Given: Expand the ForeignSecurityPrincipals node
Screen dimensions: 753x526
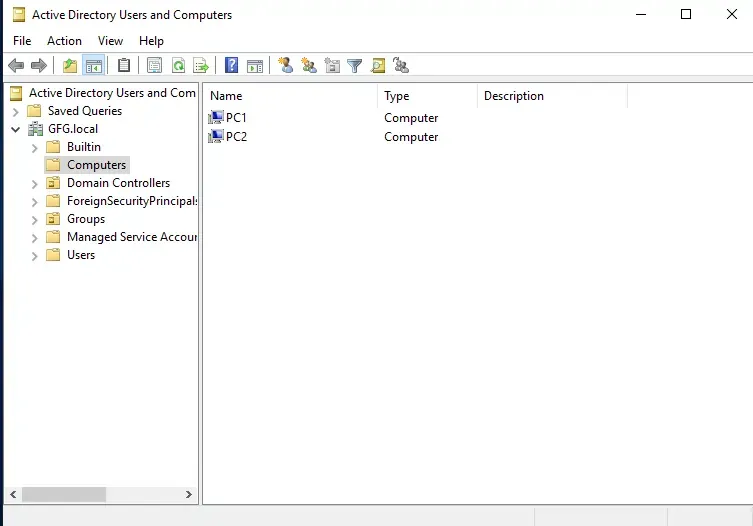Looking at the screenshot, I should [34, 202].
